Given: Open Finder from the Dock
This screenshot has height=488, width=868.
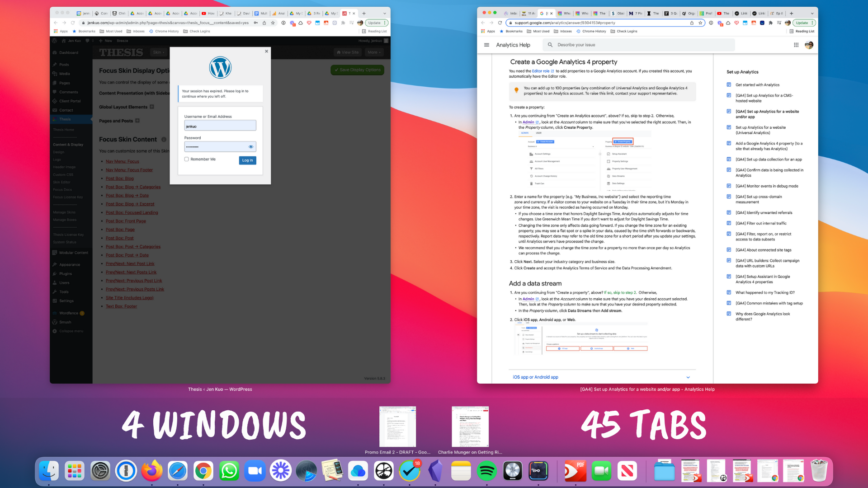Looking at the screenshot, I should 49,471.
